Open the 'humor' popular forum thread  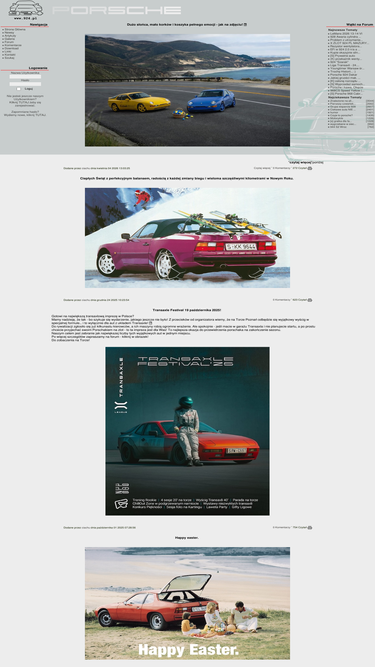[334, 112]
